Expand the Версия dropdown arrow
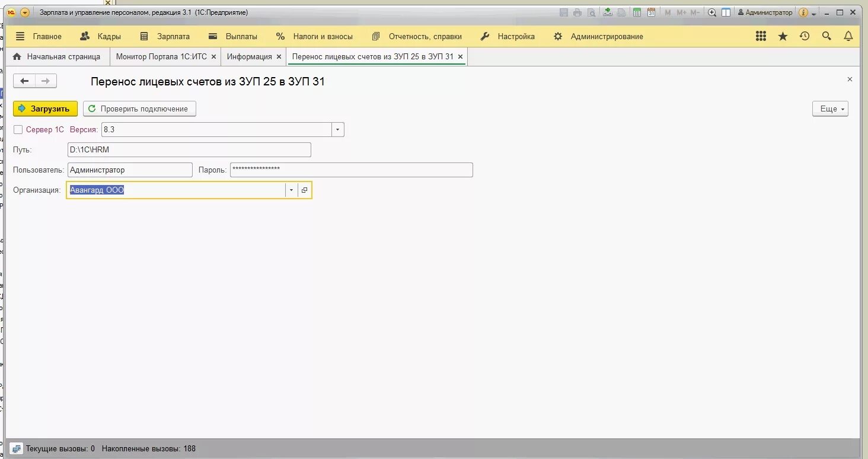Screen dimensions: 868x459 (x=338, y=129)
